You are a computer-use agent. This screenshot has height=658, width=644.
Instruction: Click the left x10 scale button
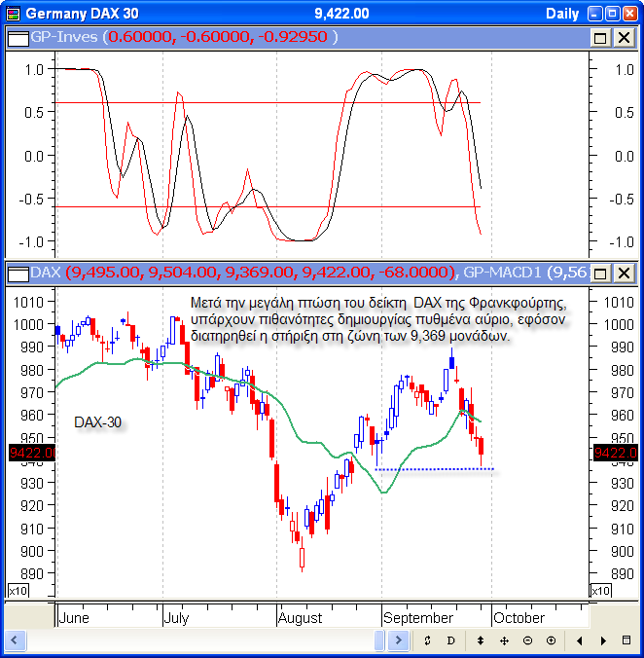pos(18,591)
